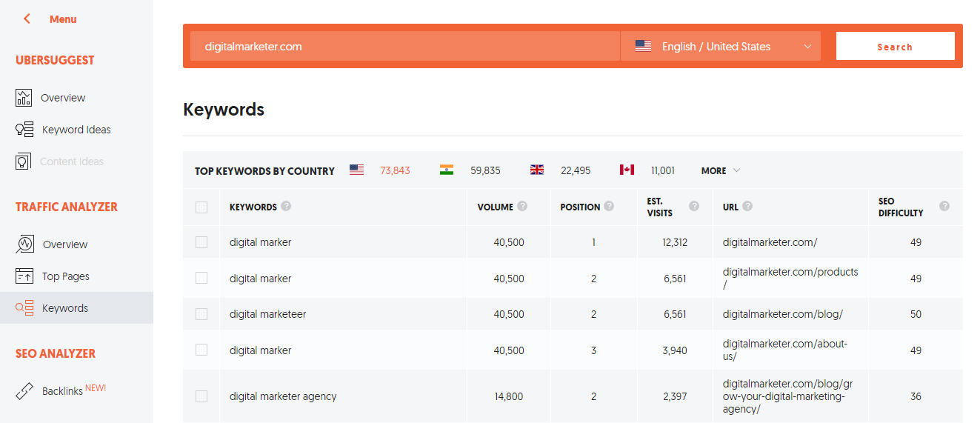Viewport: 980px width, 423px height.
Task: Check the box for digital marketer agency row
Action: tap(201, 396)
